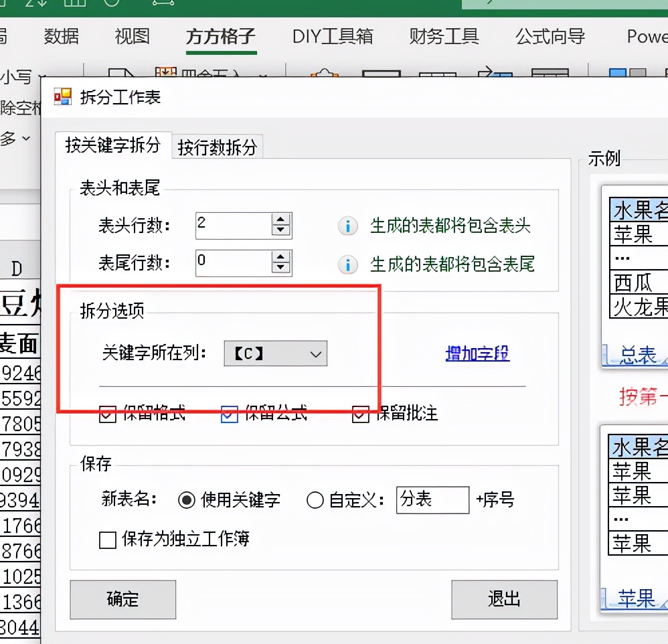
Task: Select the 自定义 radio button
Action: coord(315,500)
